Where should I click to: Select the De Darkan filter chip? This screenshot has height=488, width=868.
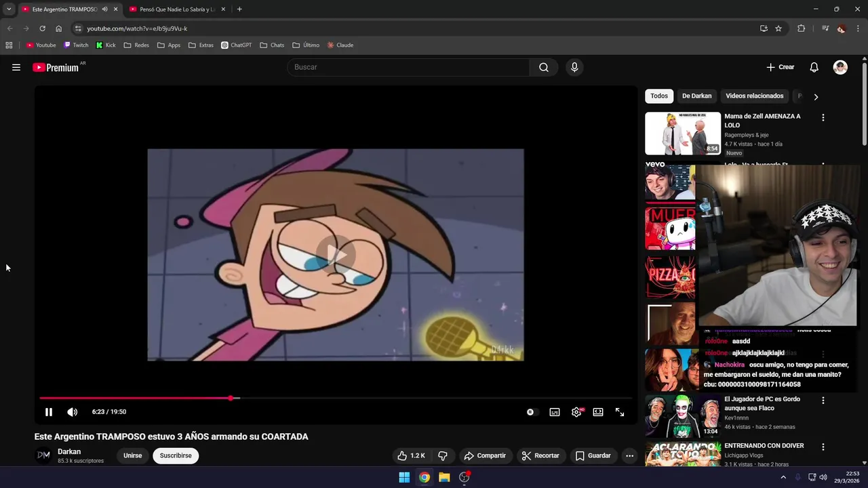696,96
